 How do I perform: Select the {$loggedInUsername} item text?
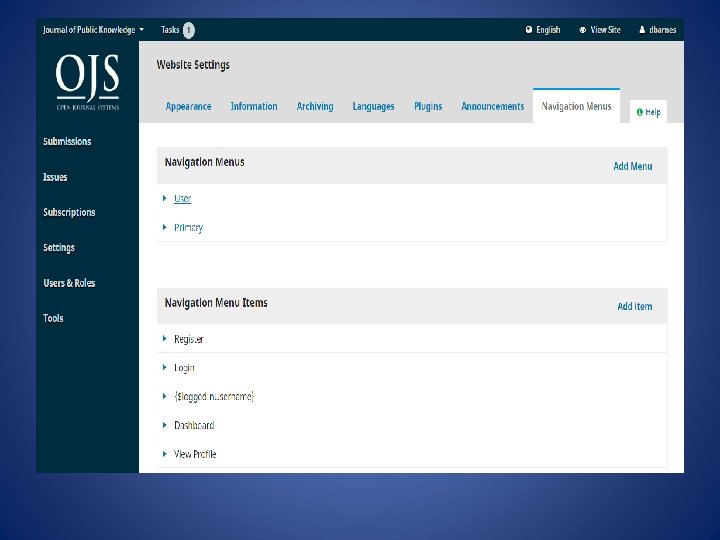coord(214,396)
